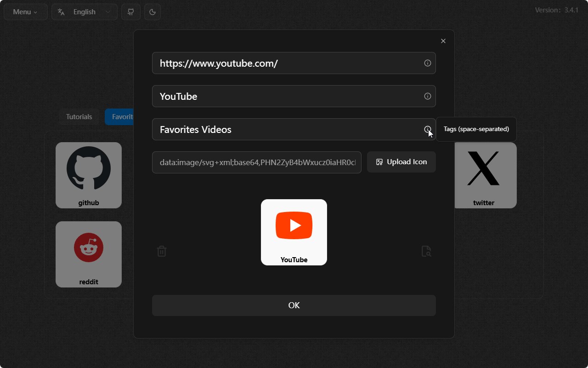Toggle dark mode moon icon
Viewport: 588px width, 368px height.
[x=153, y=12]
